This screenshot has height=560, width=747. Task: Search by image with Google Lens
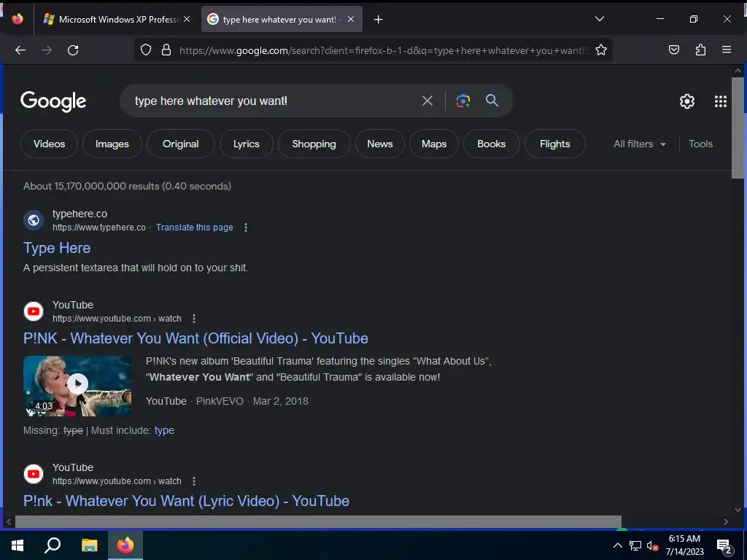pos(463,101)
